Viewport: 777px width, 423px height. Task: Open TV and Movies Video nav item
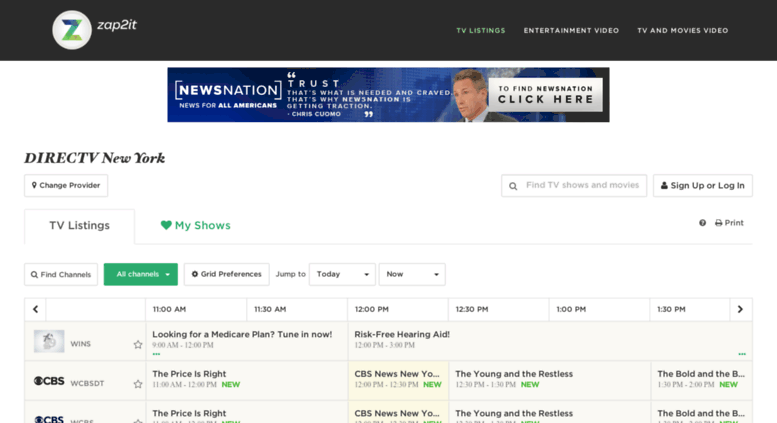pyautogui.click(x=682, y=31)
